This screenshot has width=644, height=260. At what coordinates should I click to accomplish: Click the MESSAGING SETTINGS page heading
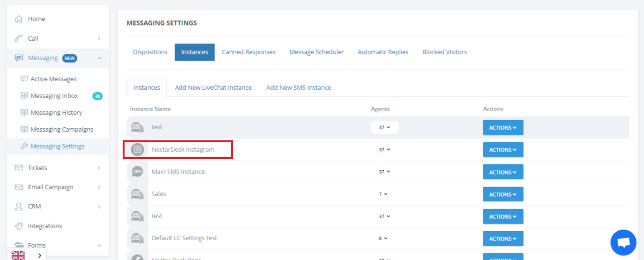pos(162,23)
